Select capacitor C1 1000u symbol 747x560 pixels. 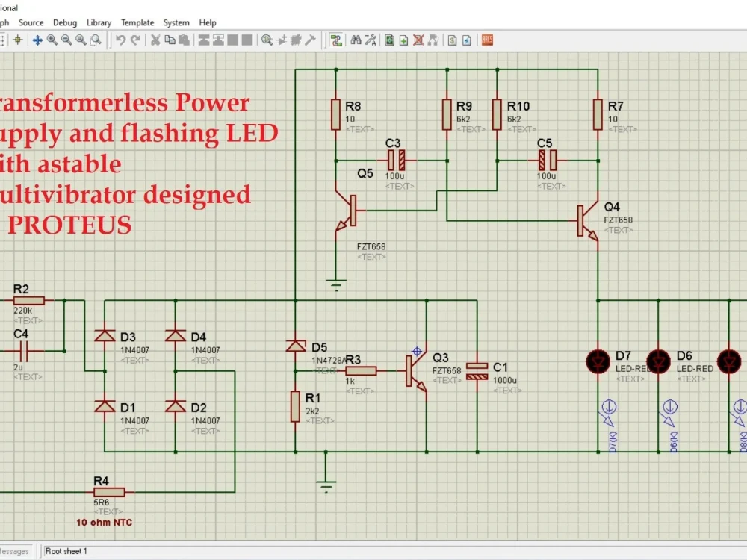coord(477,371)
